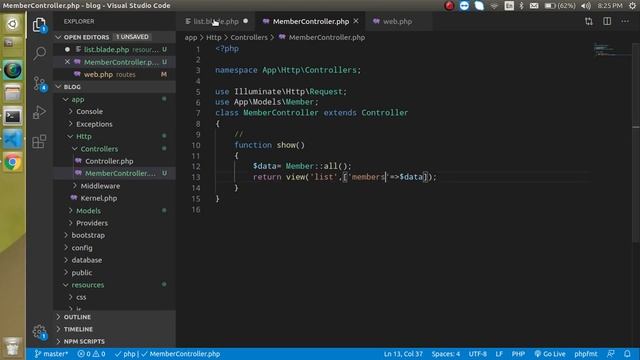Open Google Chrome from the Ubuntu dock
This screenshot has height=360, width=640.
pyautogui.click(x=13, y=162)
